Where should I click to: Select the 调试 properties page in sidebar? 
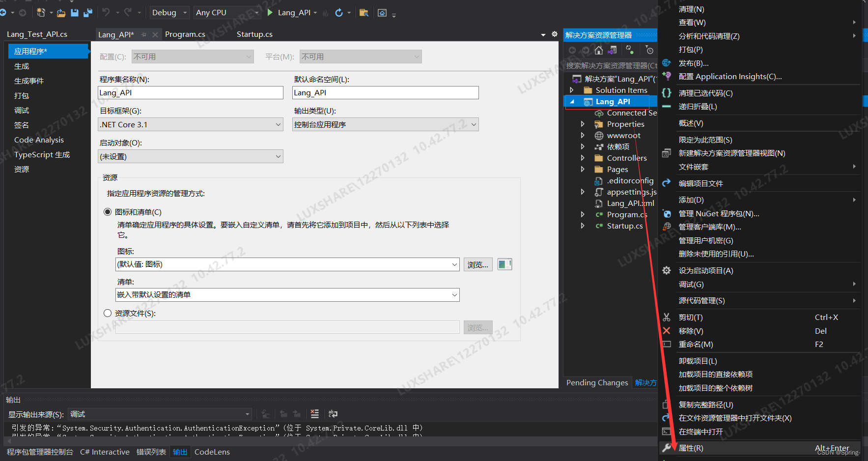click(x=47, y=110)
